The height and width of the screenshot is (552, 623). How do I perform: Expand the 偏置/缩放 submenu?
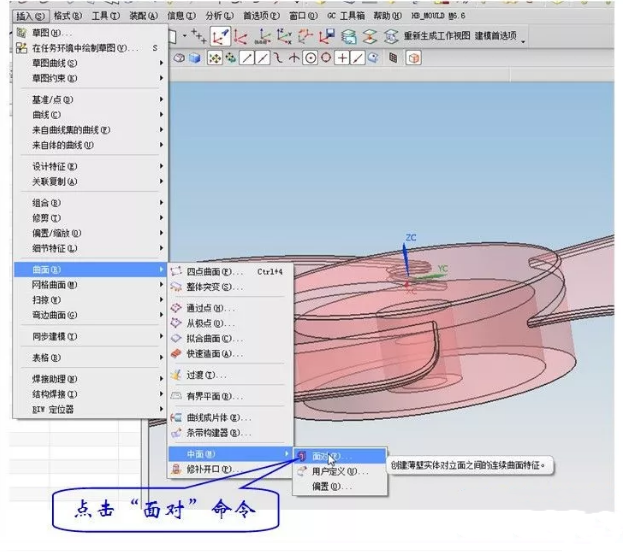point(90,233)
